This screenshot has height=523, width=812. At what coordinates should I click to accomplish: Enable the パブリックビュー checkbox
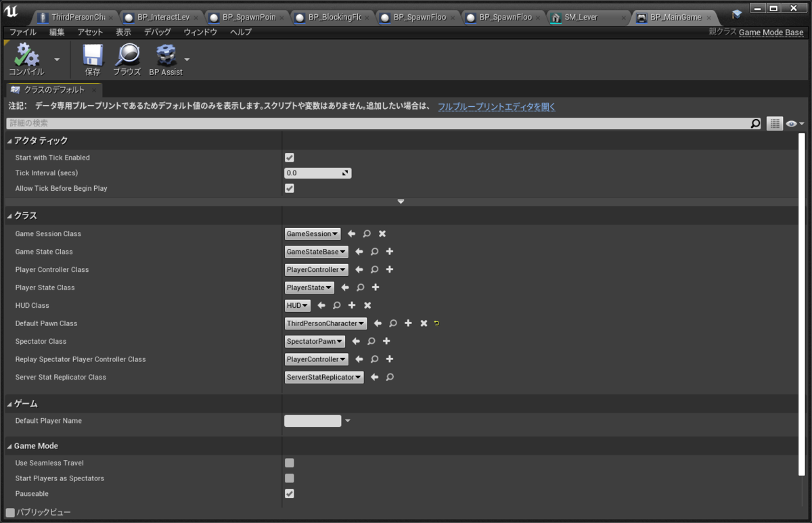tap(10, 512)
